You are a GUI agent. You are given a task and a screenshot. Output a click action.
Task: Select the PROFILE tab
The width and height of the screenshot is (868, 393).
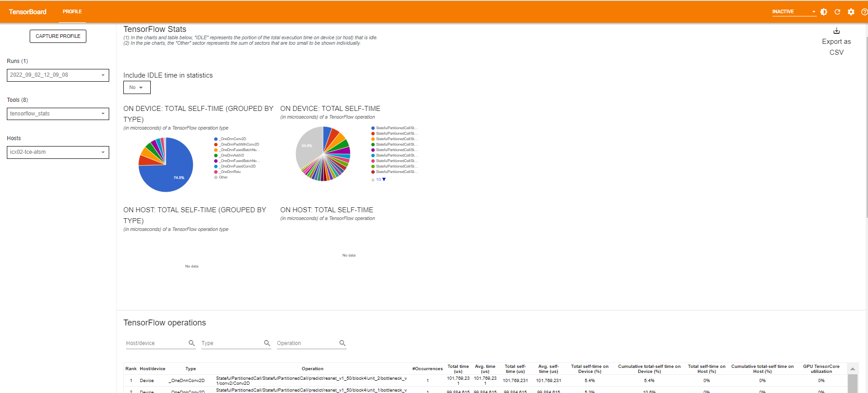[x=72, y=12]
